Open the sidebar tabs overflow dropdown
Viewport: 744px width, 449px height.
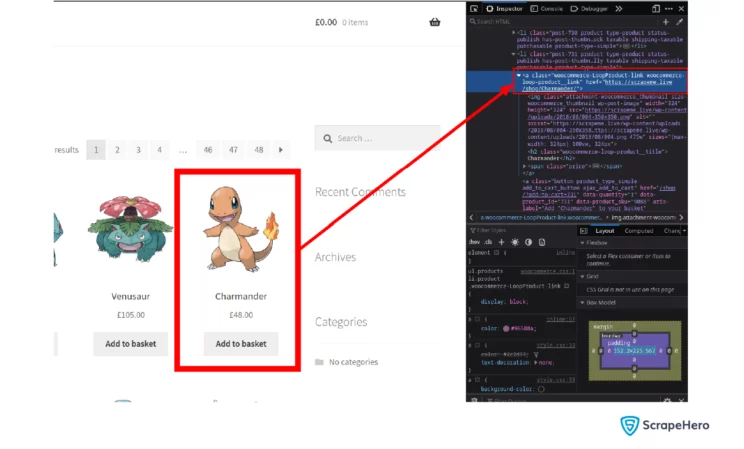pyautogui.click(x=684, y=231)
